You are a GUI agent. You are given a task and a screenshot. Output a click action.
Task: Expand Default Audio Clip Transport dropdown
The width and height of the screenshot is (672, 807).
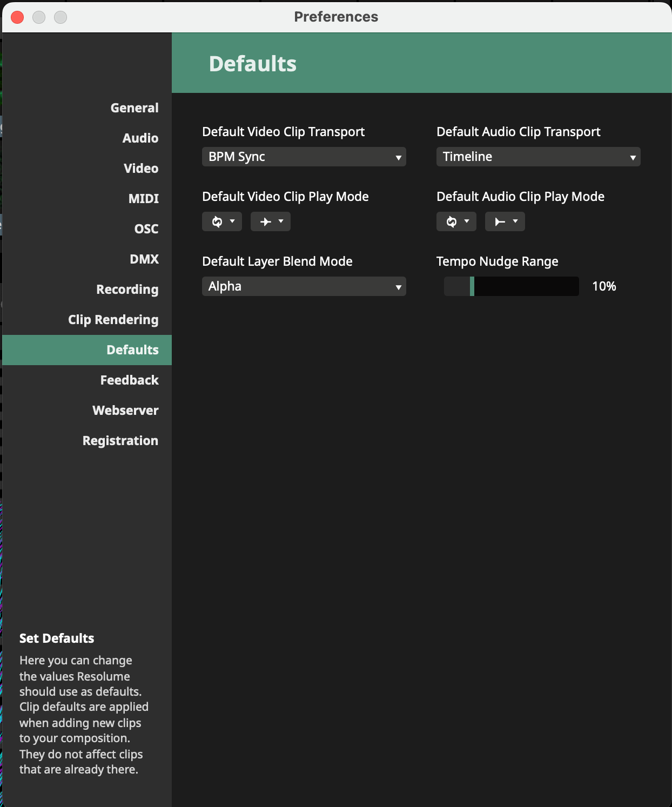click(x=538, y=157)
